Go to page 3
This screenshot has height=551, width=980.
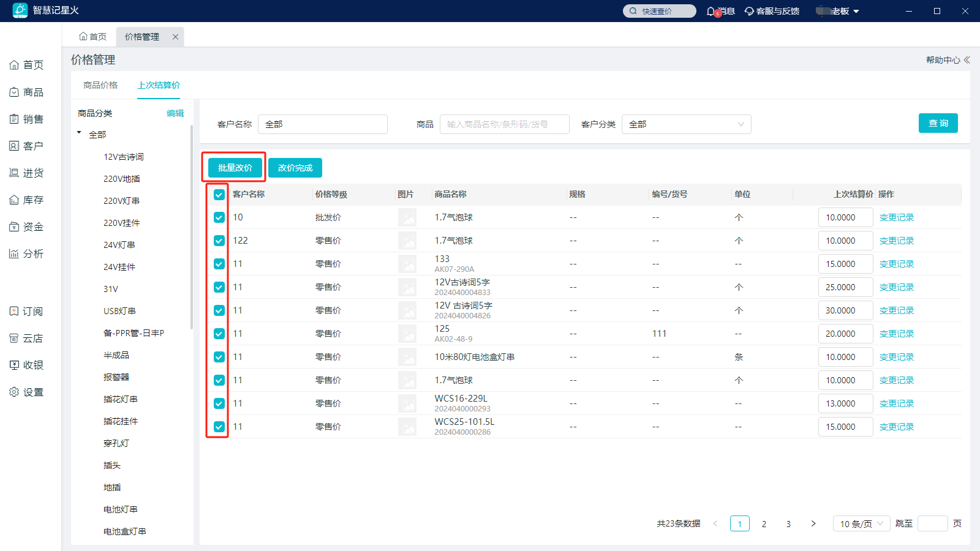[788, 523]
